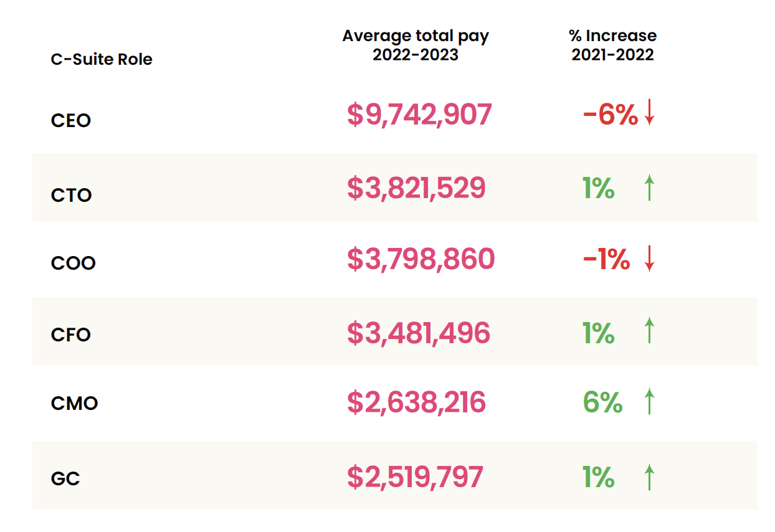
Task: Select the CMO role label
Action: pos(74,404)
